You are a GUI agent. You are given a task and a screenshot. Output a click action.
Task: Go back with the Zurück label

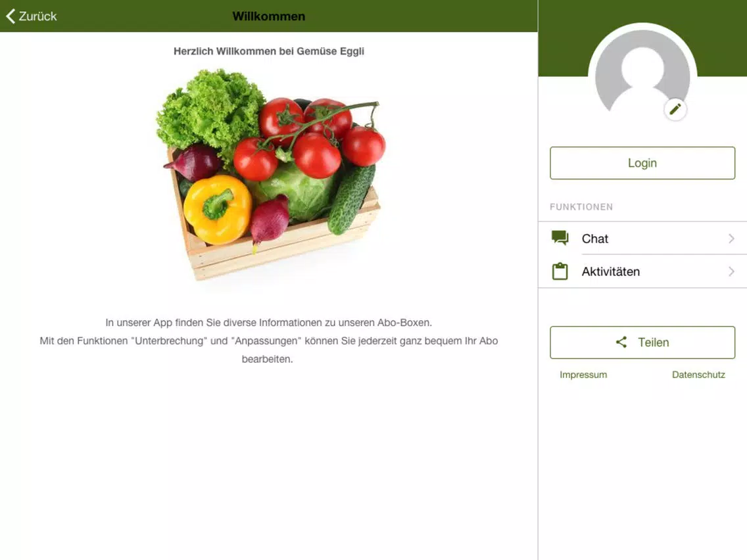coord(37,16)
